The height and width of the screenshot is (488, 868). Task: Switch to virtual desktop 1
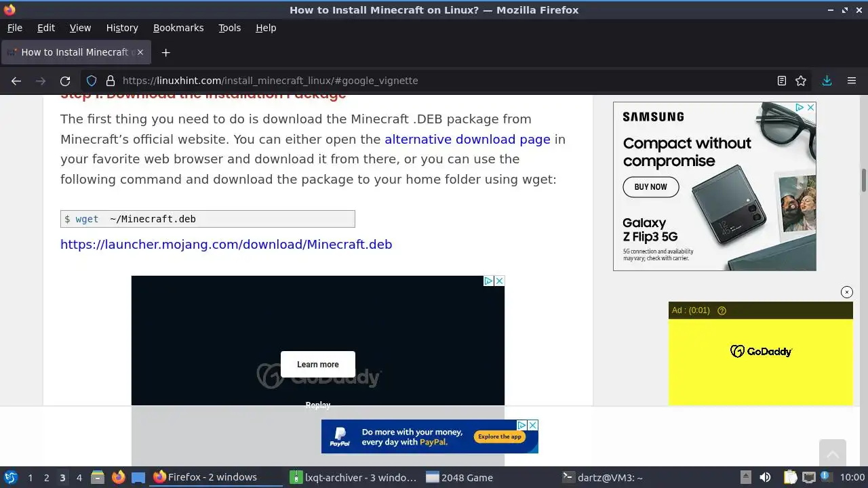tap(30, 477)
